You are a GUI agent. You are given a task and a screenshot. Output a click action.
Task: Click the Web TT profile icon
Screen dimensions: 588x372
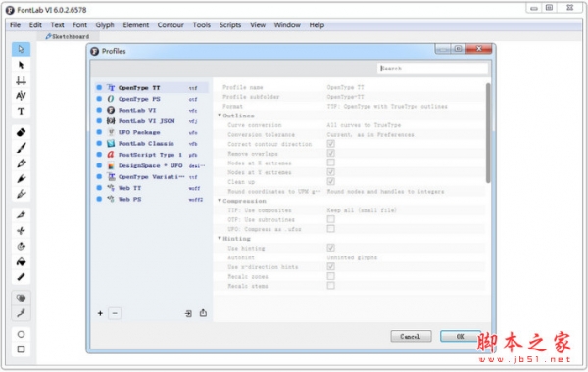(x=111, y=188)
